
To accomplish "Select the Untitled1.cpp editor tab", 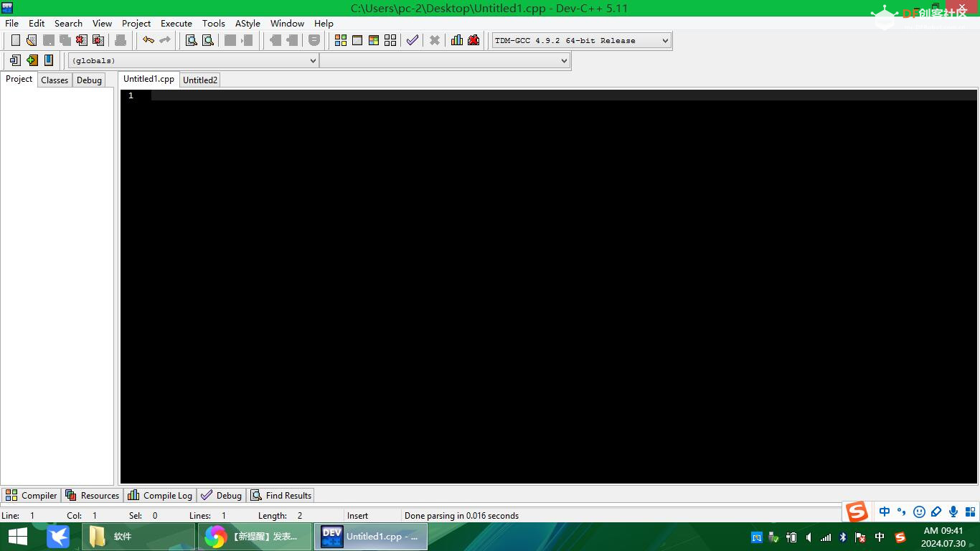I will point(149,79).
